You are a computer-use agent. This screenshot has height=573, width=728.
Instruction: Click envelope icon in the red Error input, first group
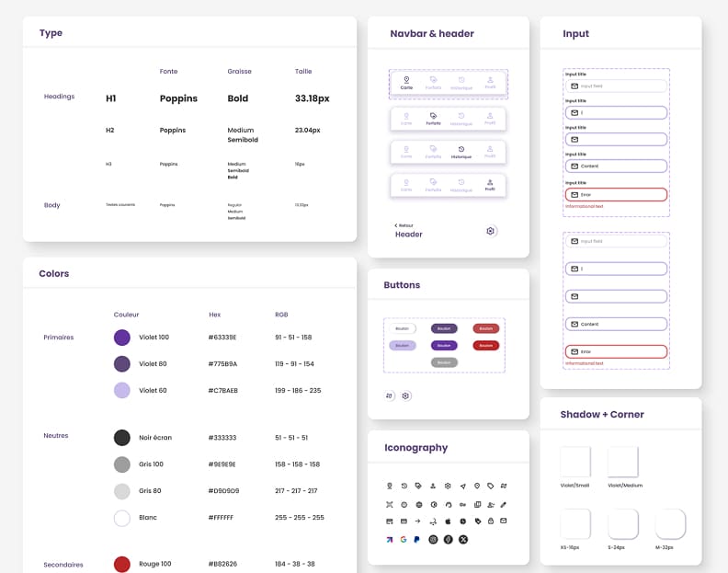pos(574,195)
